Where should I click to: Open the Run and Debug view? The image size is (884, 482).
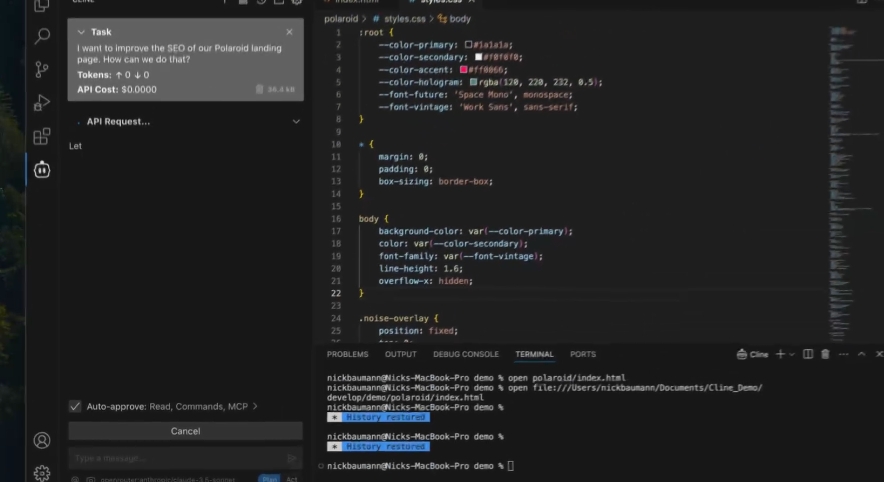point(42,103)
